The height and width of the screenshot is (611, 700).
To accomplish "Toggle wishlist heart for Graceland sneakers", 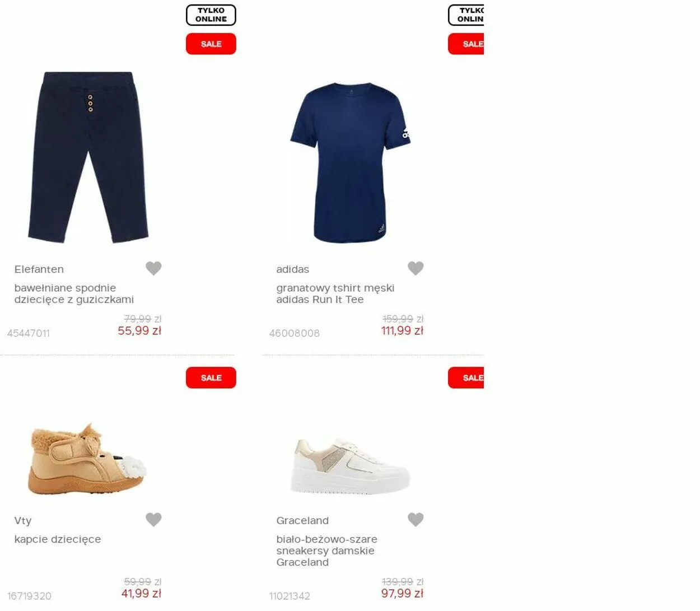I will coord(416,520).
